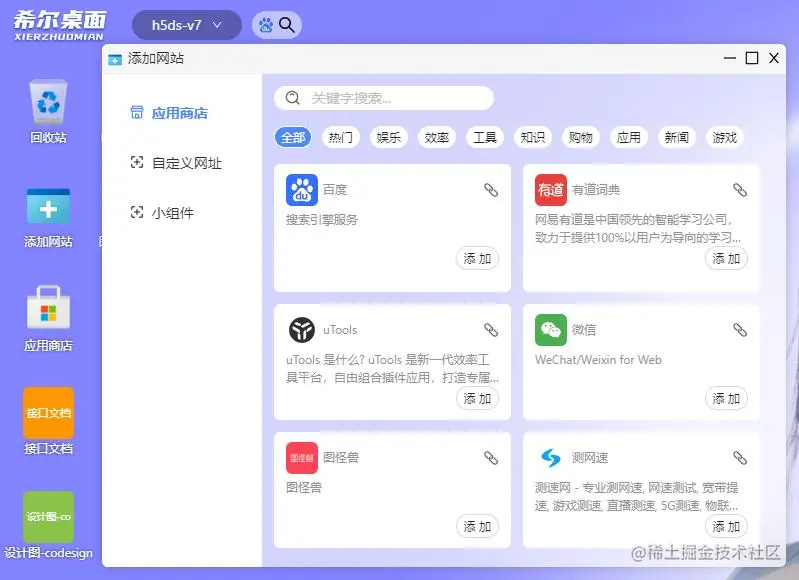The image size is (799, 580).
Task: Add 测网速 with its 添加 button
Action: [x=726, y=526]
